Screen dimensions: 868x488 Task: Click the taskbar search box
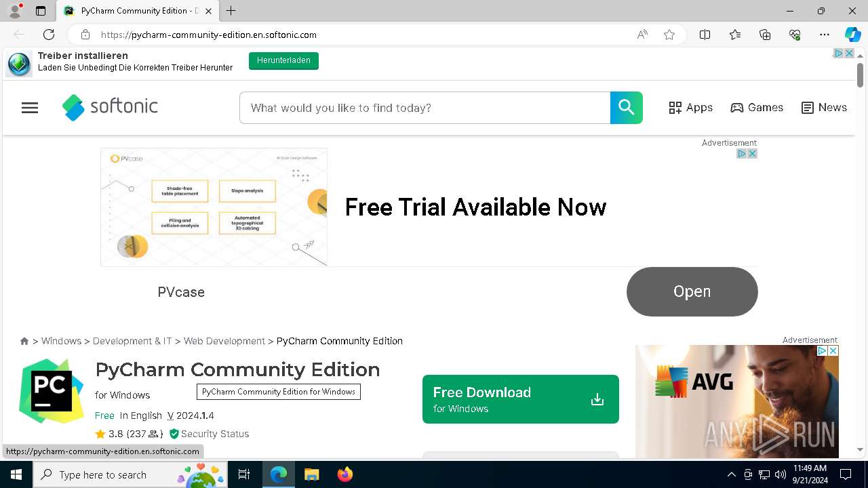[131, 474]
